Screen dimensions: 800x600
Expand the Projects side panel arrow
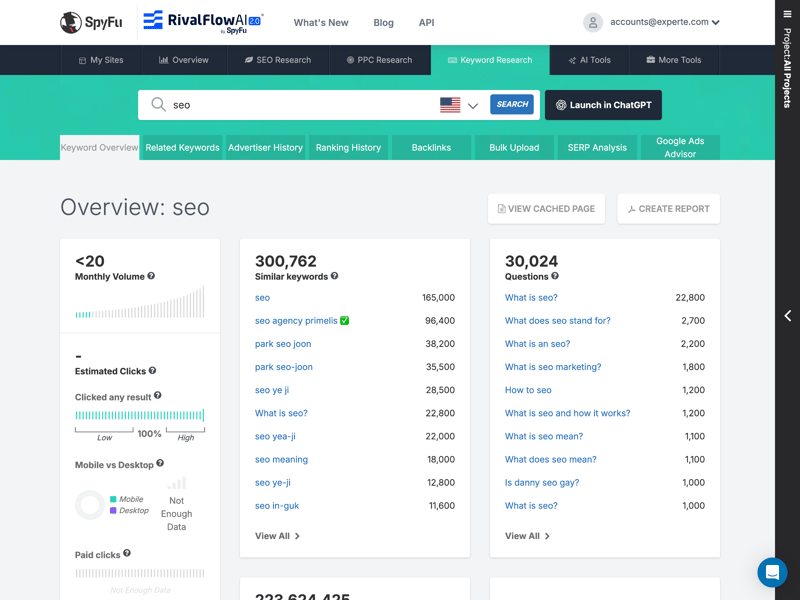[x=787, y=316]
